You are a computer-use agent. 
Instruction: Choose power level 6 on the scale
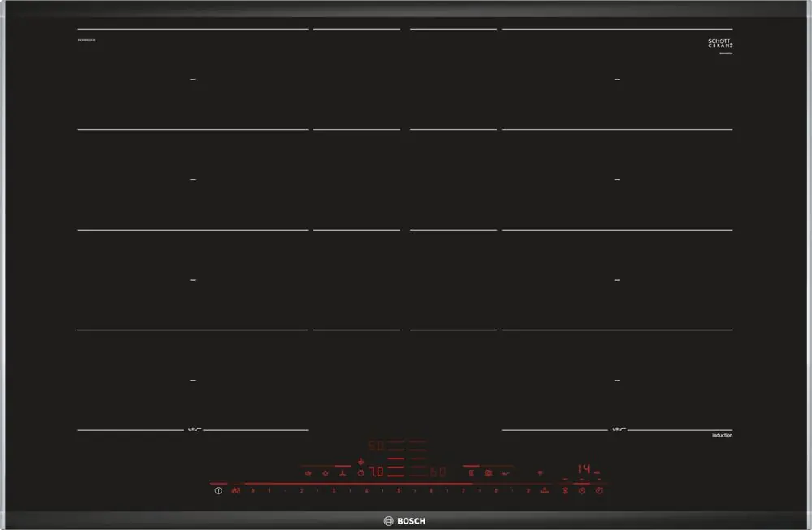click(x=431, y=491)
